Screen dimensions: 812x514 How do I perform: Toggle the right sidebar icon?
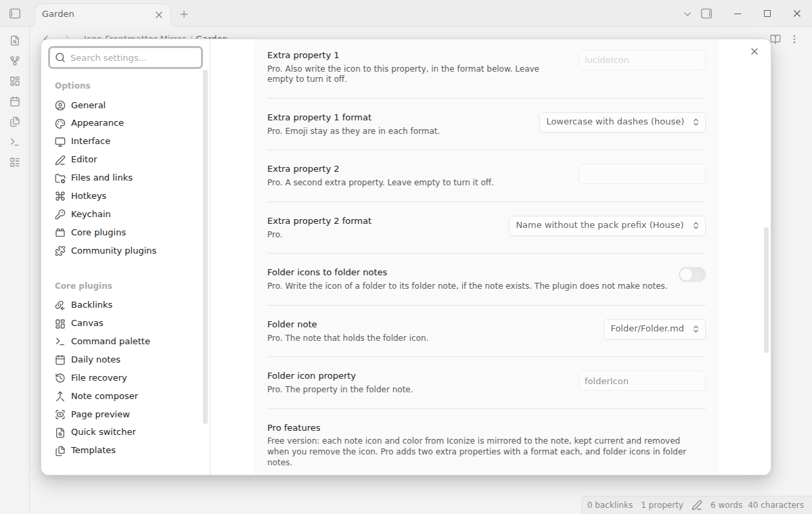706,14
